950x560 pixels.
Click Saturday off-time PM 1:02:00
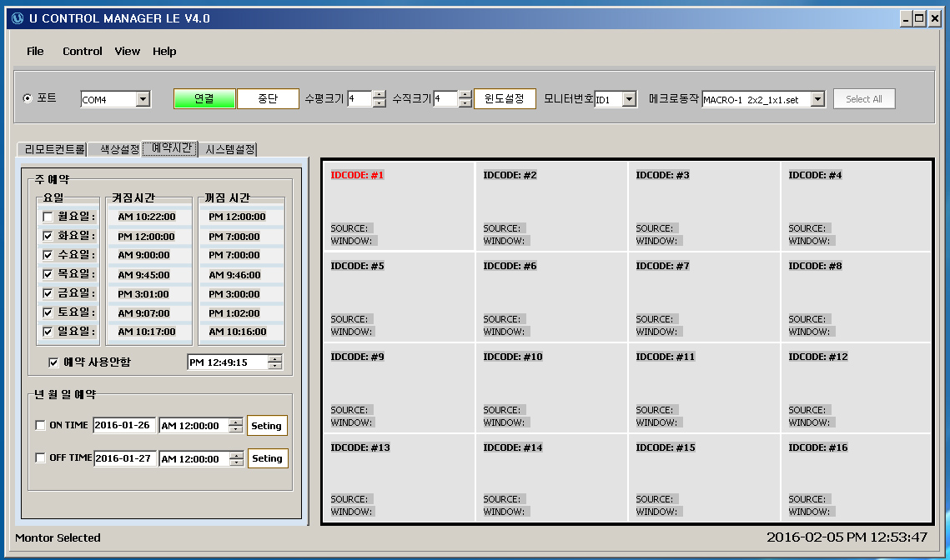click(x=234, y=313)
